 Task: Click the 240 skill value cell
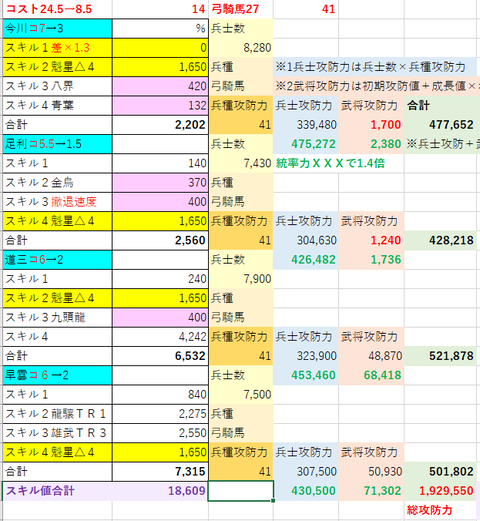tap(160, 279)
